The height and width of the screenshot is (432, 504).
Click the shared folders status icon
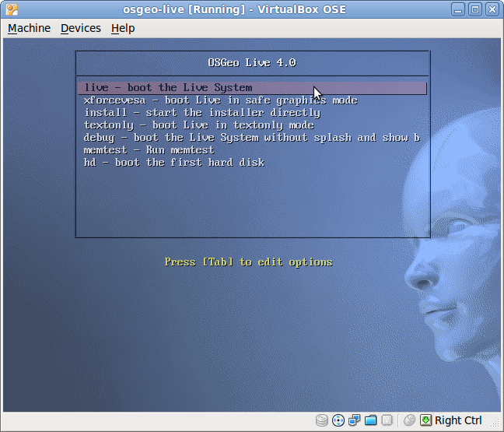tap(371, 420)
